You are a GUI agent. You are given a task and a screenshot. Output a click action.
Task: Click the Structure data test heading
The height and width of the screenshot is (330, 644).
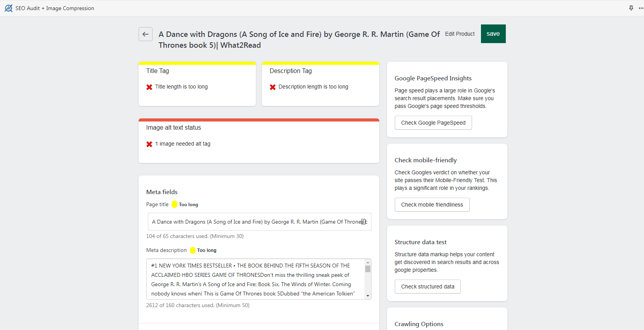click(x=420, y=242)
